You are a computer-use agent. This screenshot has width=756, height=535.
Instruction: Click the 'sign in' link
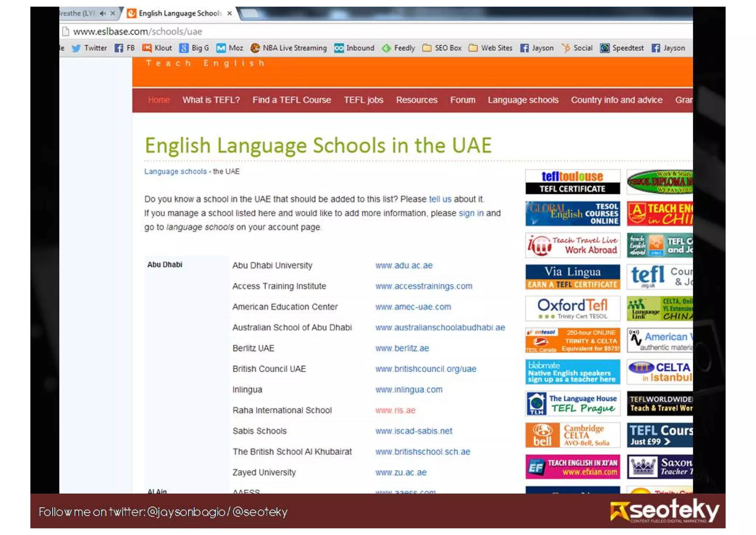coord(471,213)
